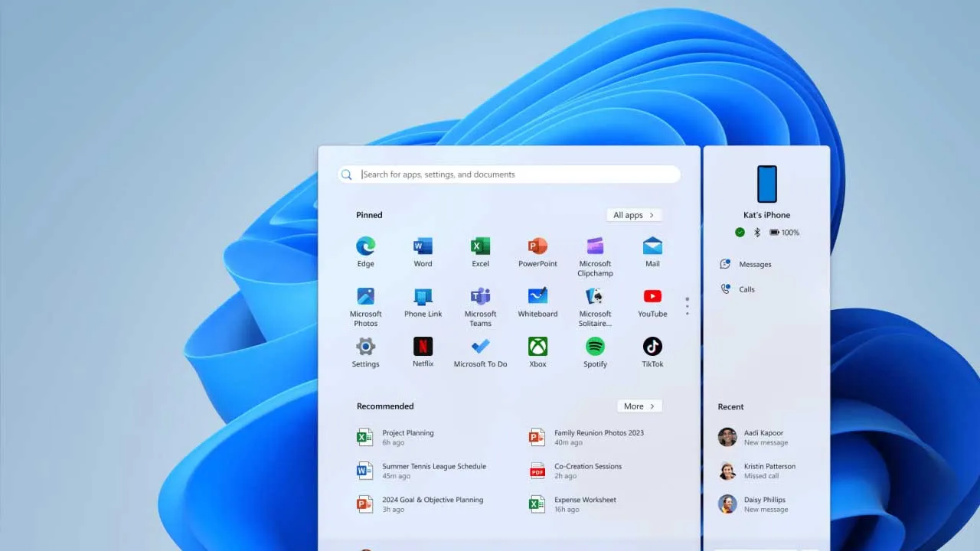Open Co-Creation Sessions PDF

575,471
